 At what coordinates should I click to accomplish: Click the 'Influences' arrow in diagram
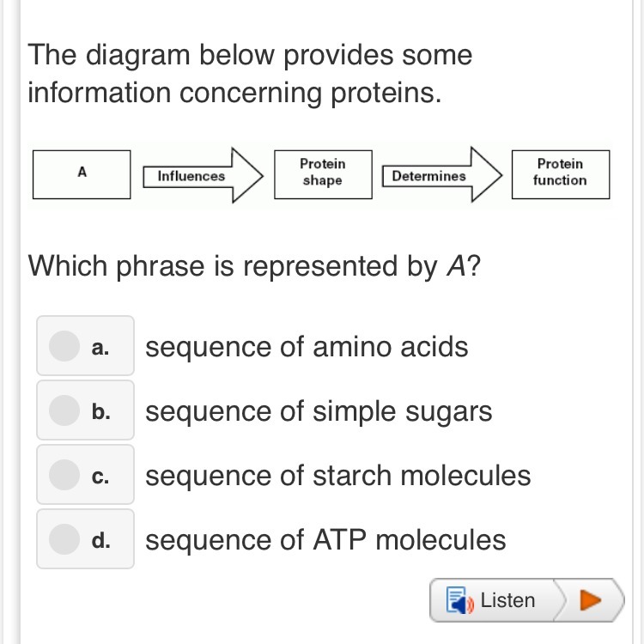(202, 175)
